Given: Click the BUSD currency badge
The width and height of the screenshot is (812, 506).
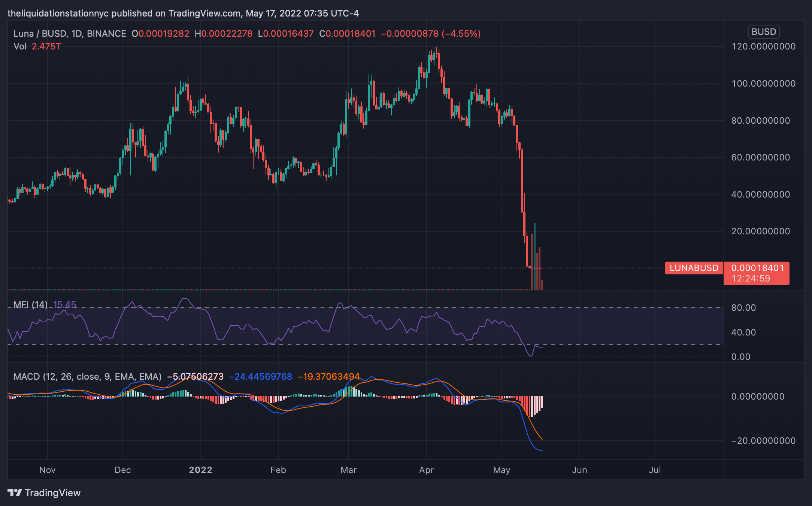Looking at the screenshot, I should [764, 32].
